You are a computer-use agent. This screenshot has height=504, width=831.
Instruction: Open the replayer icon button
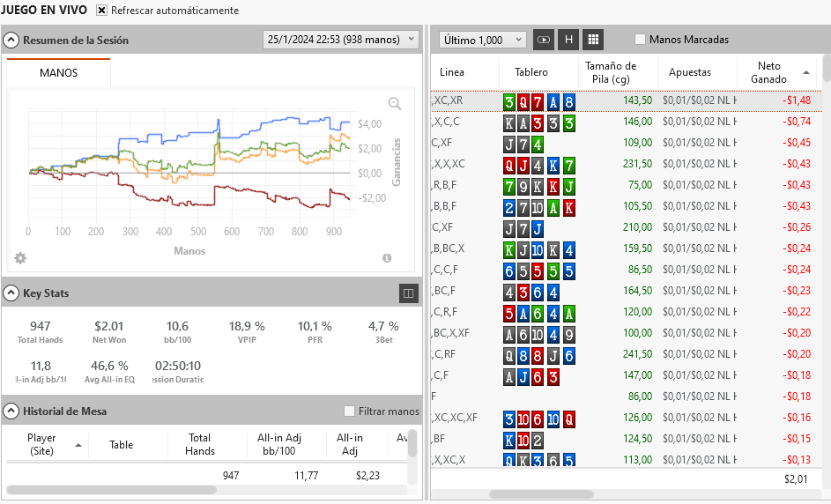(x=543, y=40)
